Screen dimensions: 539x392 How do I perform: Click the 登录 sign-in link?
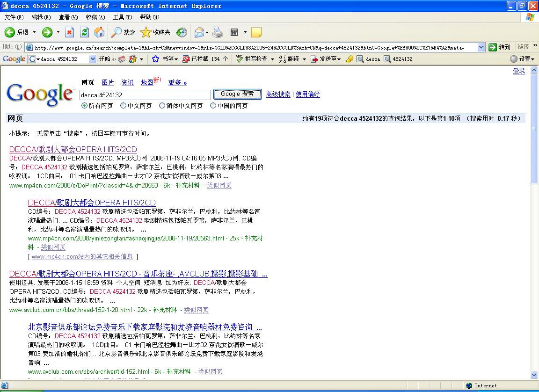[519, 71]
